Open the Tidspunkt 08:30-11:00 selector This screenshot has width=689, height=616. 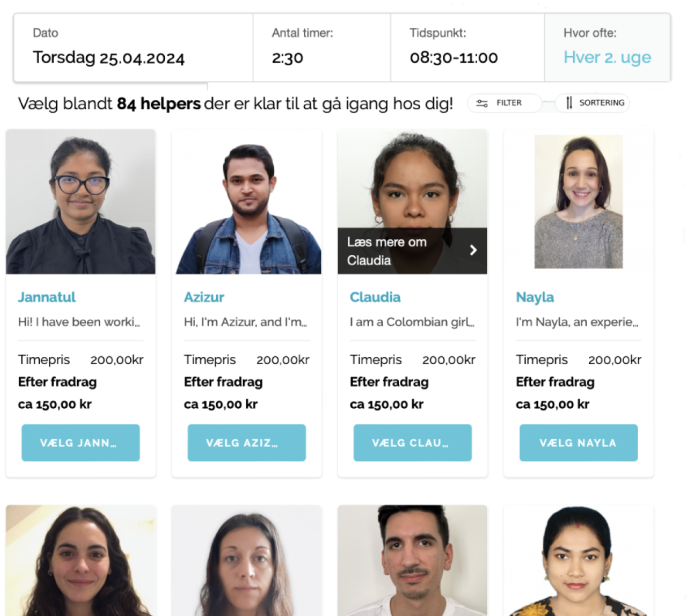(x=468, y=47)
